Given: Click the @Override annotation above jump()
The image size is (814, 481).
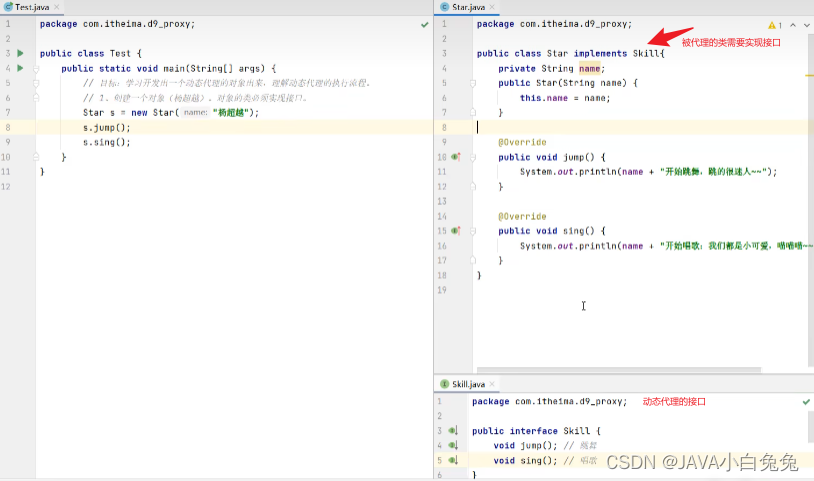Looking at the screenshot, I should tap(522, 142).
